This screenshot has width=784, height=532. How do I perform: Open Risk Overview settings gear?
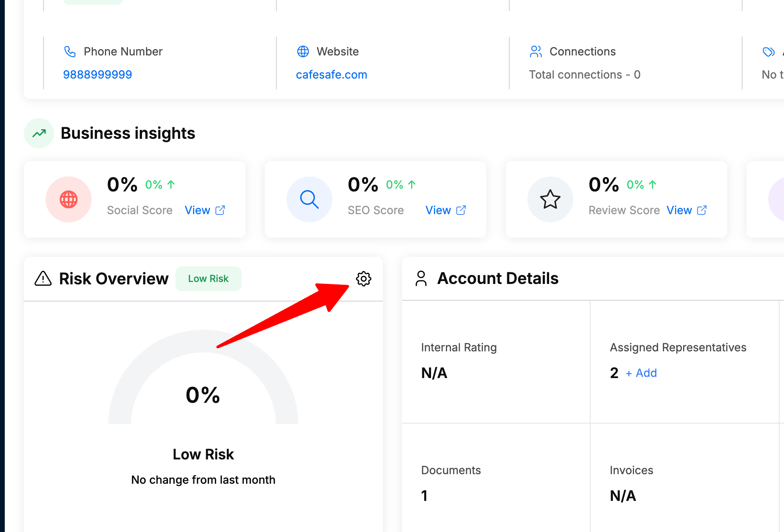(x=364, y=279)
